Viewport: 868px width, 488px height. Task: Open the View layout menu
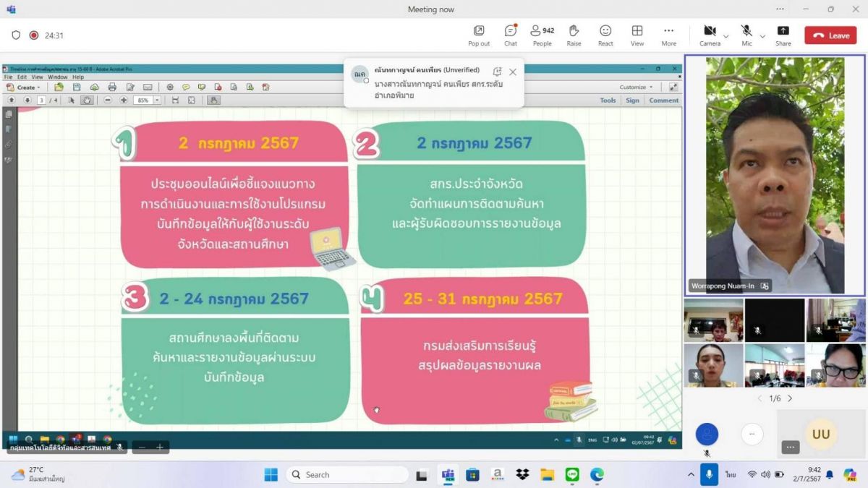pos(637,35)
